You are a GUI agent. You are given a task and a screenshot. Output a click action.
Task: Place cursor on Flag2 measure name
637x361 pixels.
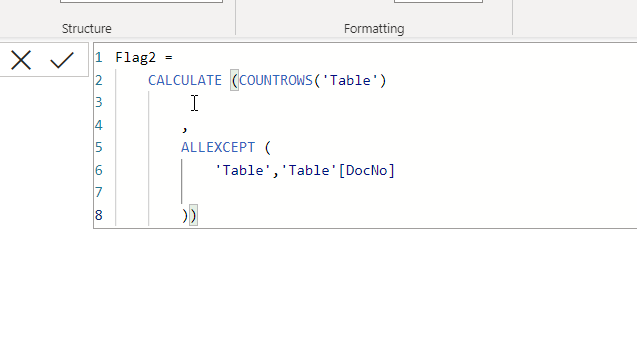(x=135, y=57)
